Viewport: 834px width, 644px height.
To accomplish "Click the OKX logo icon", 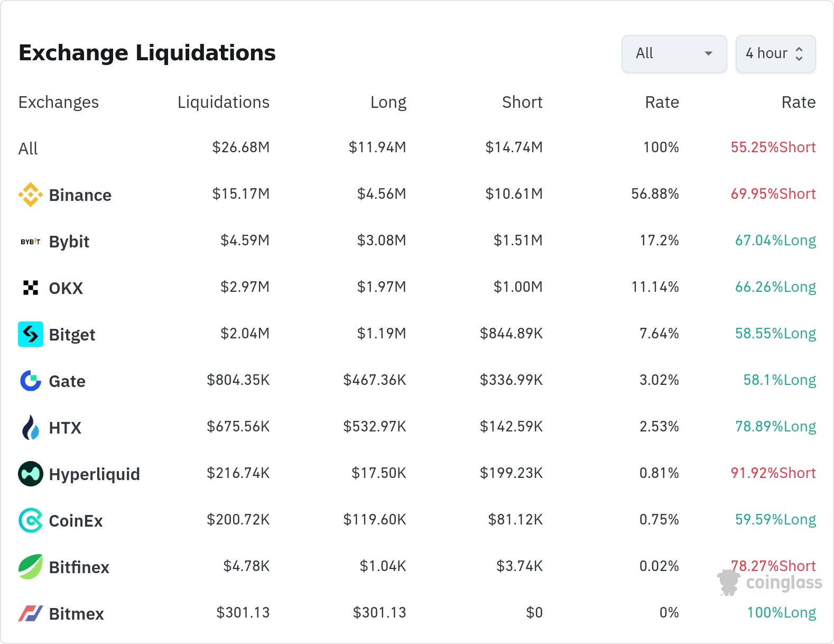I will [x=31, y=288].
